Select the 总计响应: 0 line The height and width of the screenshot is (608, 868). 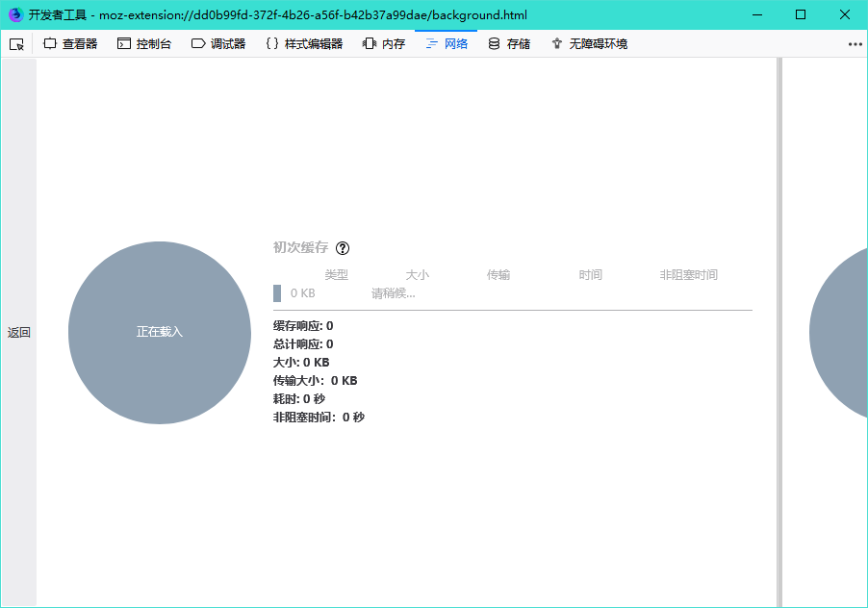(x=303, y=344)
